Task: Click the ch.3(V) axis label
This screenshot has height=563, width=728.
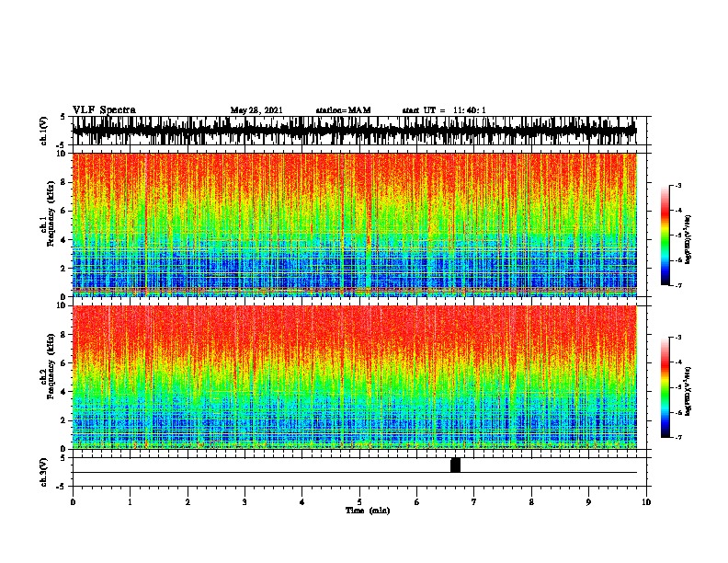Action: tap(44, 472)
